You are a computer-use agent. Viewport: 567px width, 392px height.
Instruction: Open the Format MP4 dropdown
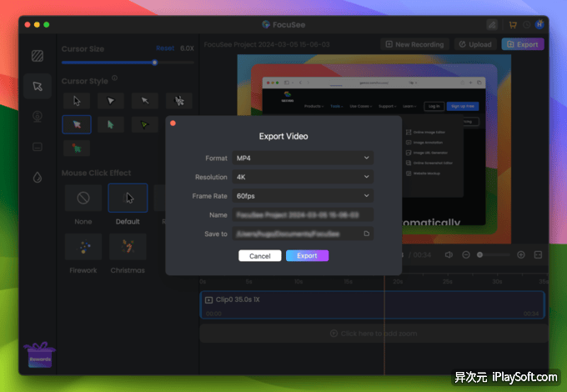click(x=303, y=158)
